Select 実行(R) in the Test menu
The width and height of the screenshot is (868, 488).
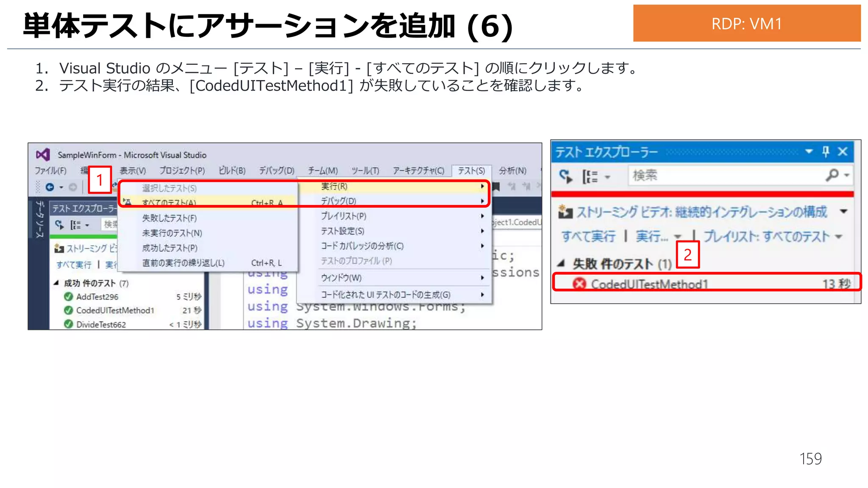[394, 186]
